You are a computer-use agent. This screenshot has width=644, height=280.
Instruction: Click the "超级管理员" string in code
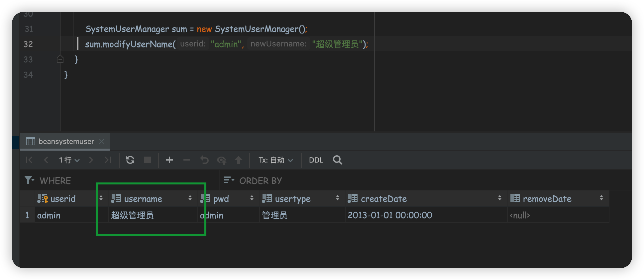pyautogui.click(x=337, y=44)
